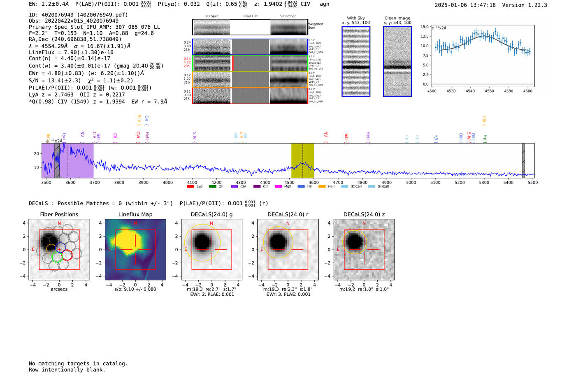Open the DECaLS(24.0) r cutout
The width and height of the screenshot is (576, 392).
tap(288, 250)
